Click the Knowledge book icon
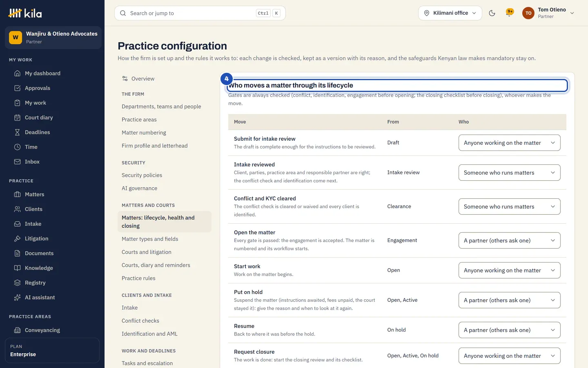Image resolution: width=588 pixels, height=368 pixels. (17, 268)
